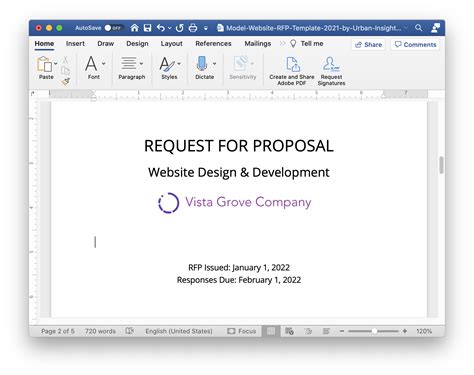Click the Redo circular arrow icon

pos(180,28)
